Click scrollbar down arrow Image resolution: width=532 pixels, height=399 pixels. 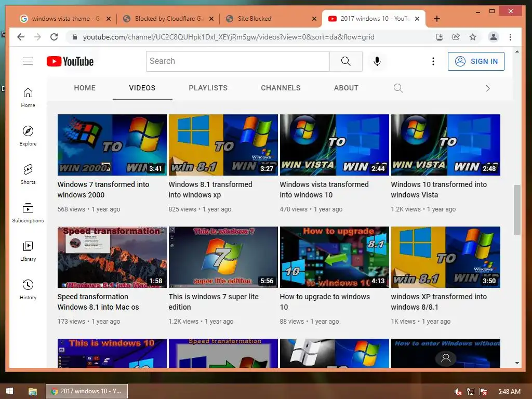pyautogui.click(x=517, y=363)
